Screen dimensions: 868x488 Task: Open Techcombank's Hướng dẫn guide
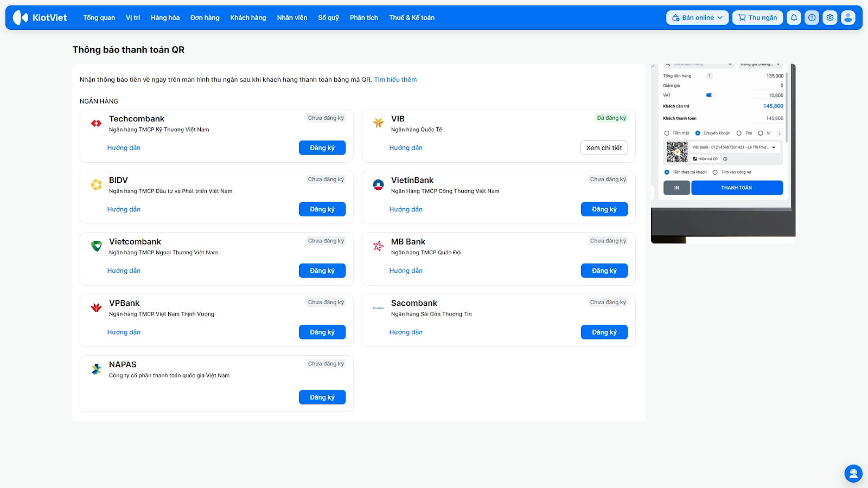124,148
